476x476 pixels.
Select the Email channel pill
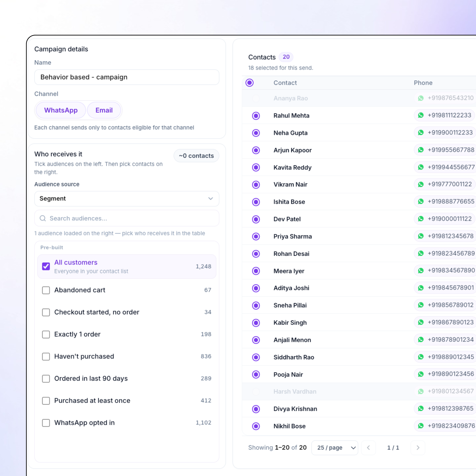tap(104, 110)
